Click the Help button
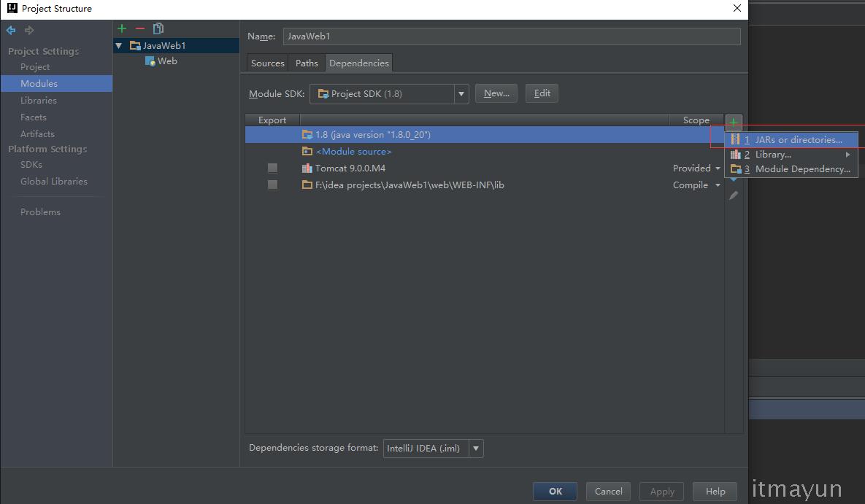Image resolution: width=865 pixels, height=504 pixels. (715, 492)
